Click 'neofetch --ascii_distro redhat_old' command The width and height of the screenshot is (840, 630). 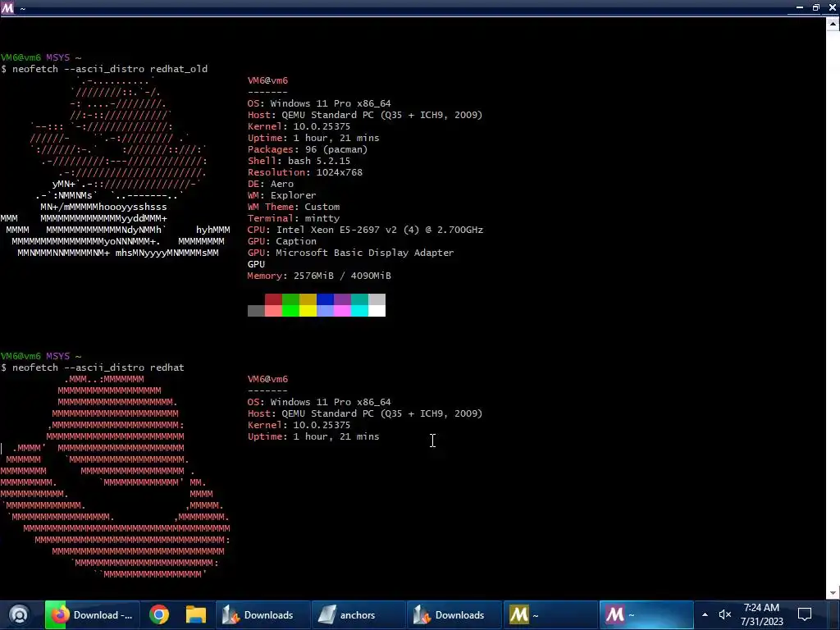(x=110, y=69)
